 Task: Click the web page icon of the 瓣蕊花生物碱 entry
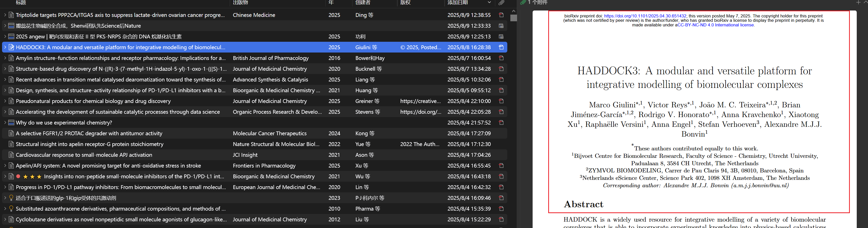click(x=11, y=26)
